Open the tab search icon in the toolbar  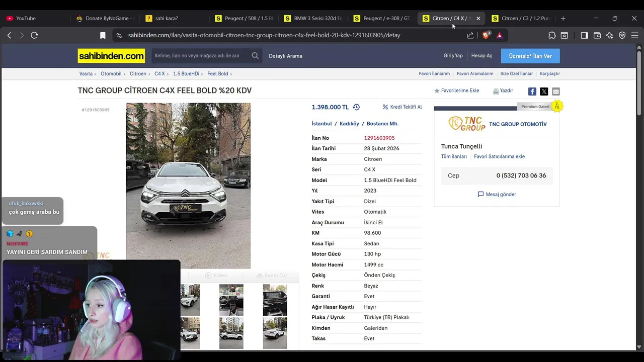565,35
